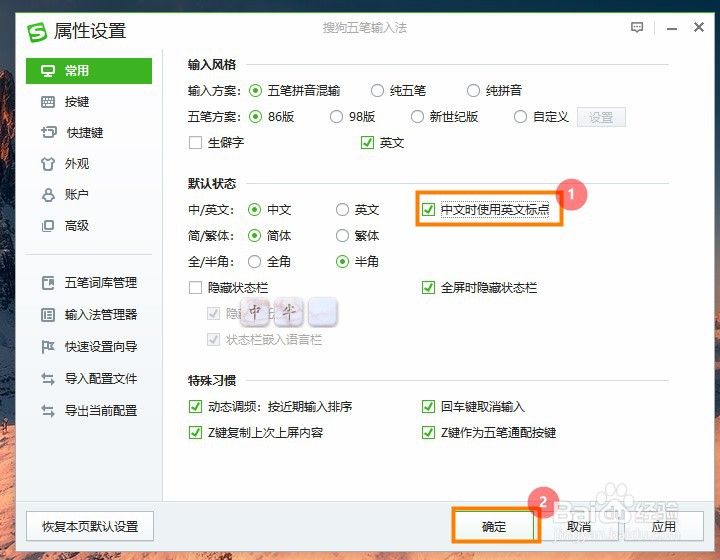Click the dictionary icon beside 五笔词库管理
720x560 pixels.
48,283
